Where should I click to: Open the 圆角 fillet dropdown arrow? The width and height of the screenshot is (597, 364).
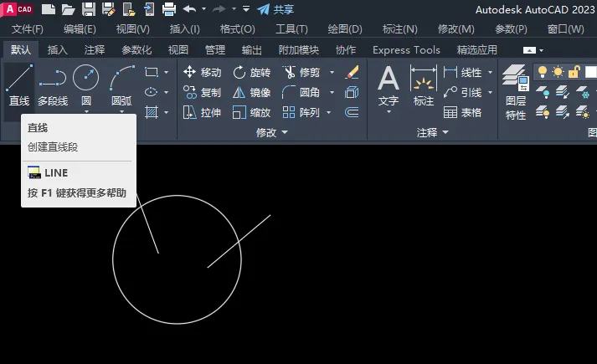332,92
